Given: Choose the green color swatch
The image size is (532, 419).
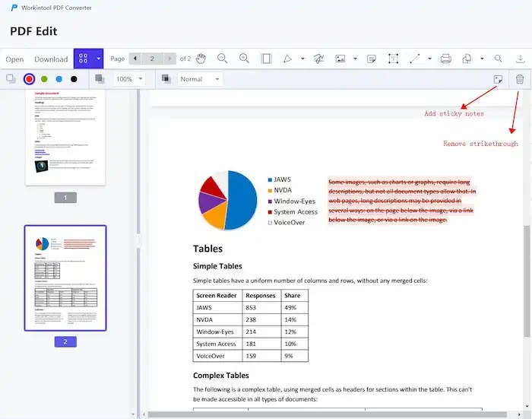Looking at the screenshot, I should 44,79.
